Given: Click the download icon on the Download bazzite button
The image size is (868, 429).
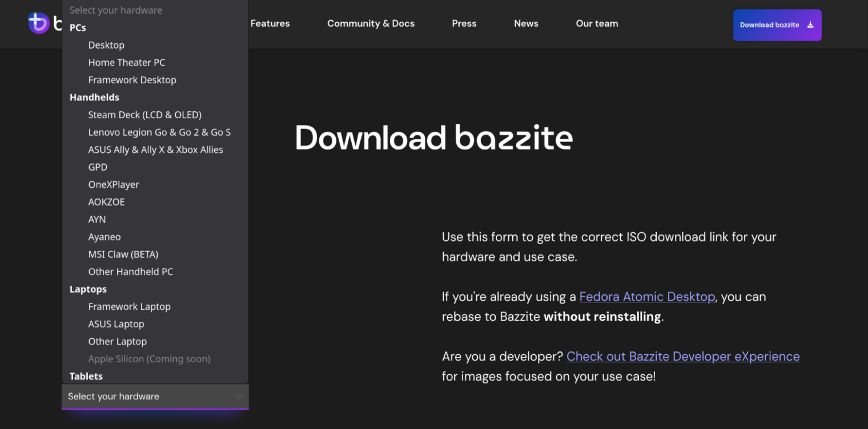Looking at the screenshot, I should (810, 25).
